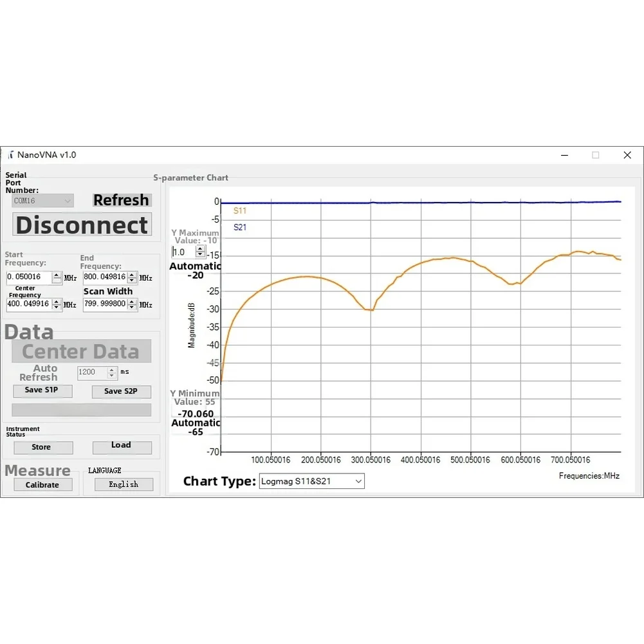Image resolution: width=644 pixels, height=644 pixels.
Task: Save measurement data as S1P file
Action: (42, 391)
